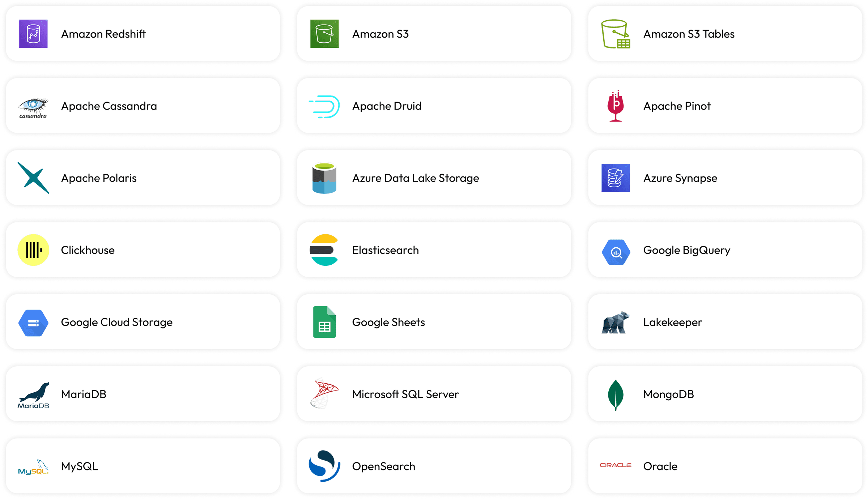Click the Microsoft SQL Server red logo

pos(324,393)
